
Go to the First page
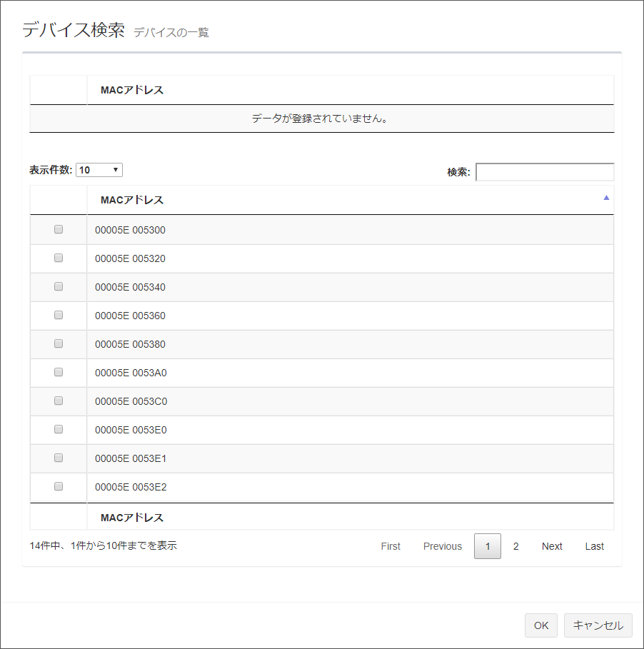pos(391,546)
